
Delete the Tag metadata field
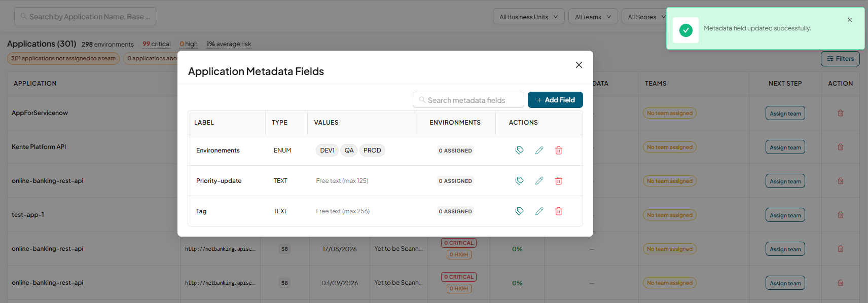(x=558, y=211)
